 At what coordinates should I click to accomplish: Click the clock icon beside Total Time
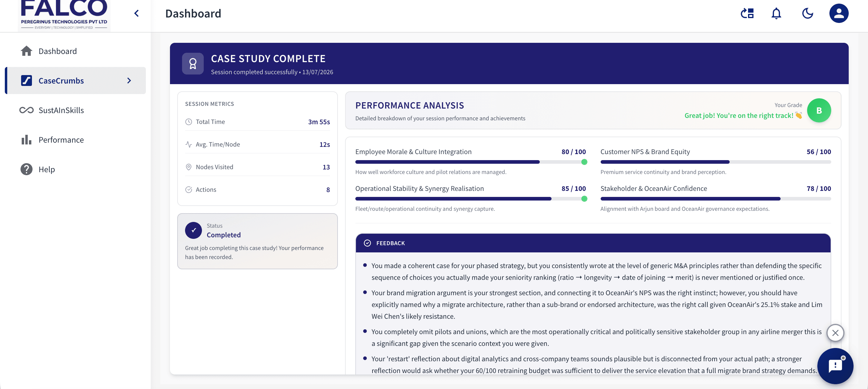(x=189, y=122)
